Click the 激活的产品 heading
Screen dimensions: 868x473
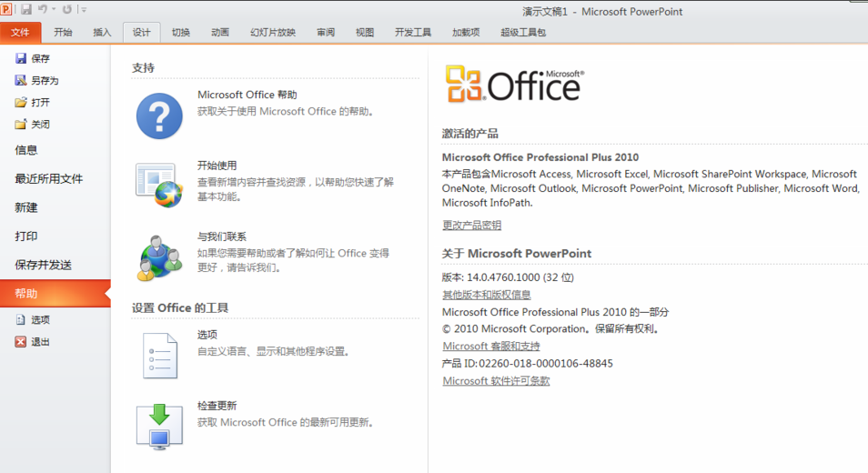pyautogui.click(x=470, y=134)
